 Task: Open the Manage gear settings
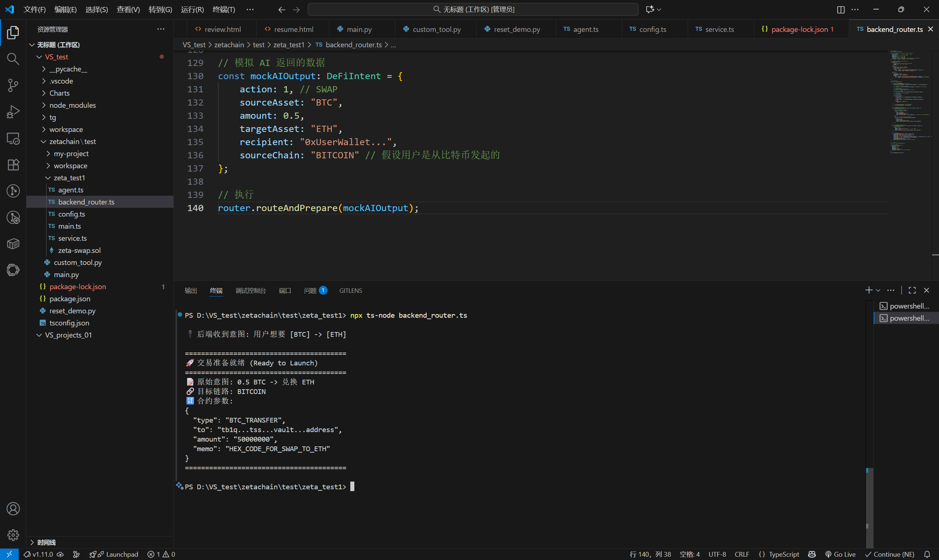(x=13, y=535)
